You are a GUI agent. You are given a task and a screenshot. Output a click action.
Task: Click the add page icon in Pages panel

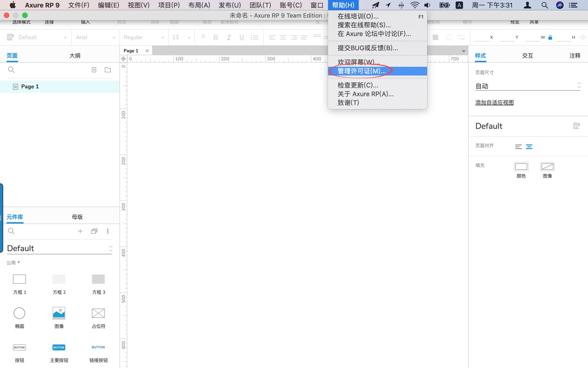pos(94,70)
